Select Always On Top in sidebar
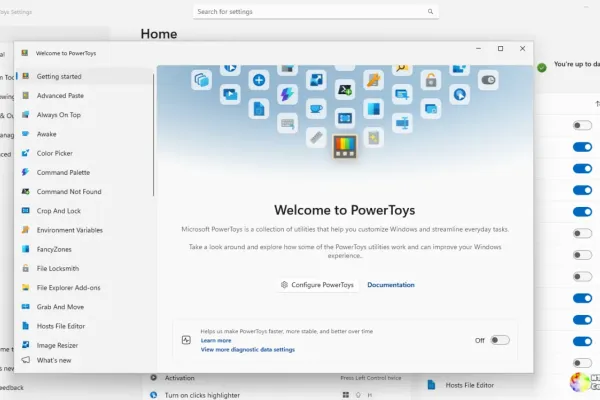The width and height of the screenshot is (600, 400). coord(84,114)
